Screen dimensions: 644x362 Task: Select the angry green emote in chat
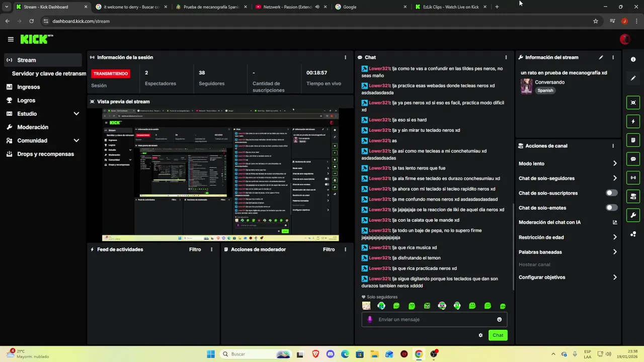point(427,306)
